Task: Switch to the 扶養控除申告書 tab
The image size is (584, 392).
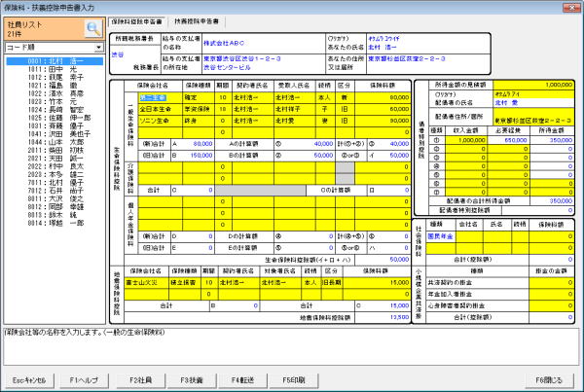Action: [197, 21]
